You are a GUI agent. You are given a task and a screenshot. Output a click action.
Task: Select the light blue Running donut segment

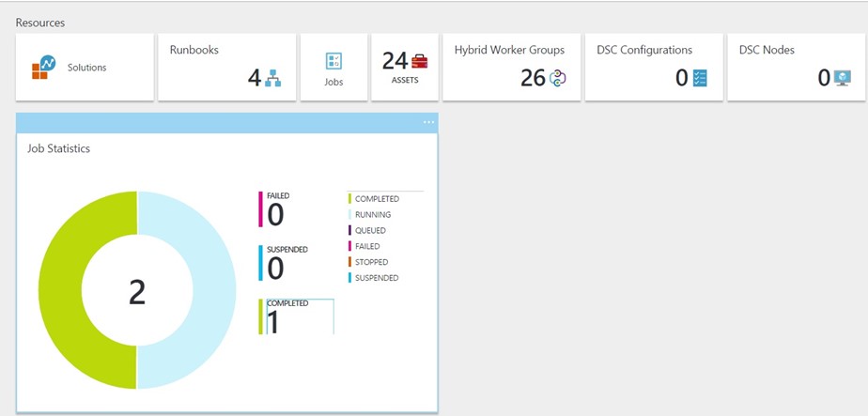tap(215, 290)
